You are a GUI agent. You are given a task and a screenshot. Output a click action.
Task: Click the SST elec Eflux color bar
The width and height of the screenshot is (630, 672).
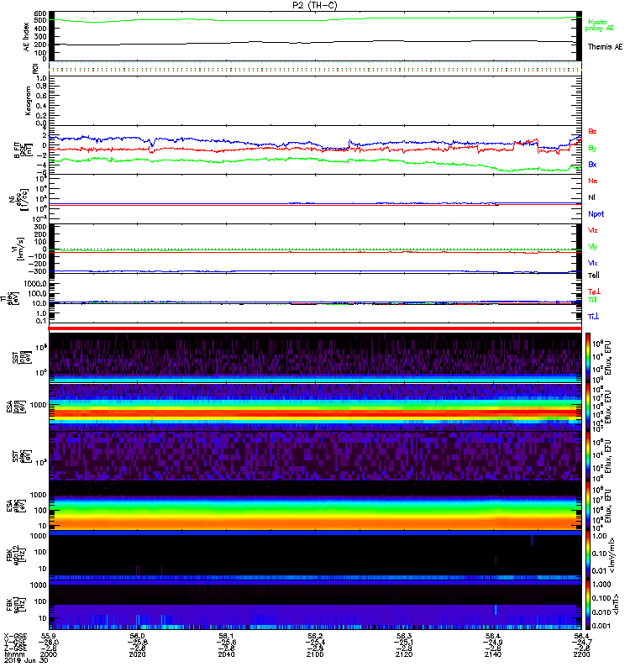pos(588,456)
